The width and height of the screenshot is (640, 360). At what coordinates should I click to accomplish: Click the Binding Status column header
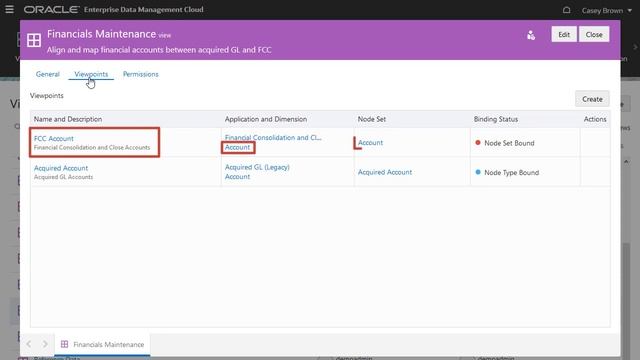[496, 119]
